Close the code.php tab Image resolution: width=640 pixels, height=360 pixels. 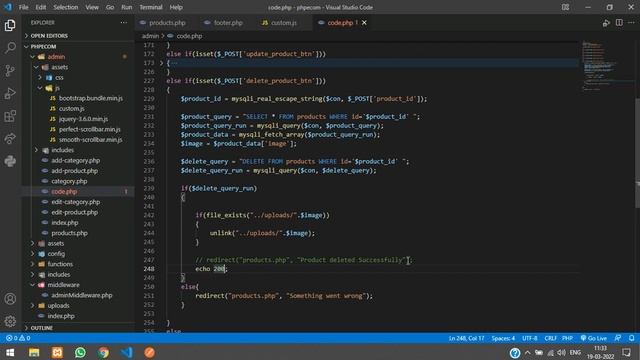coord(364,23)
